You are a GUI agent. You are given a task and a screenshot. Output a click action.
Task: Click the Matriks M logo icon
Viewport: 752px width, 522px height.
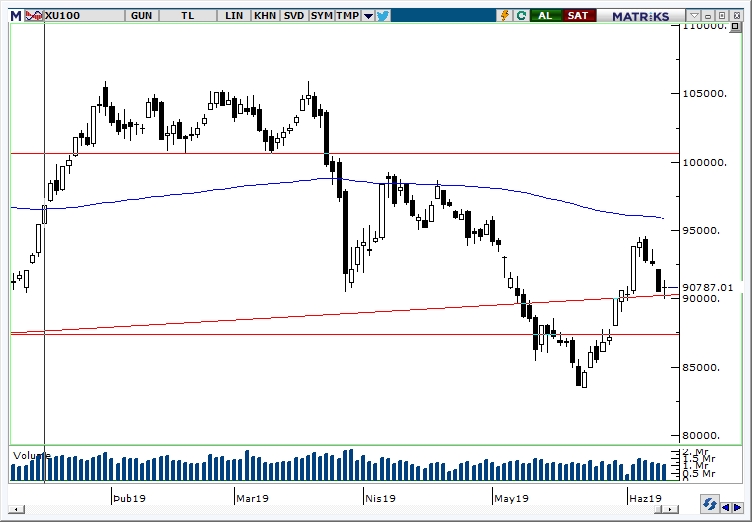click(x=16, y=15)
